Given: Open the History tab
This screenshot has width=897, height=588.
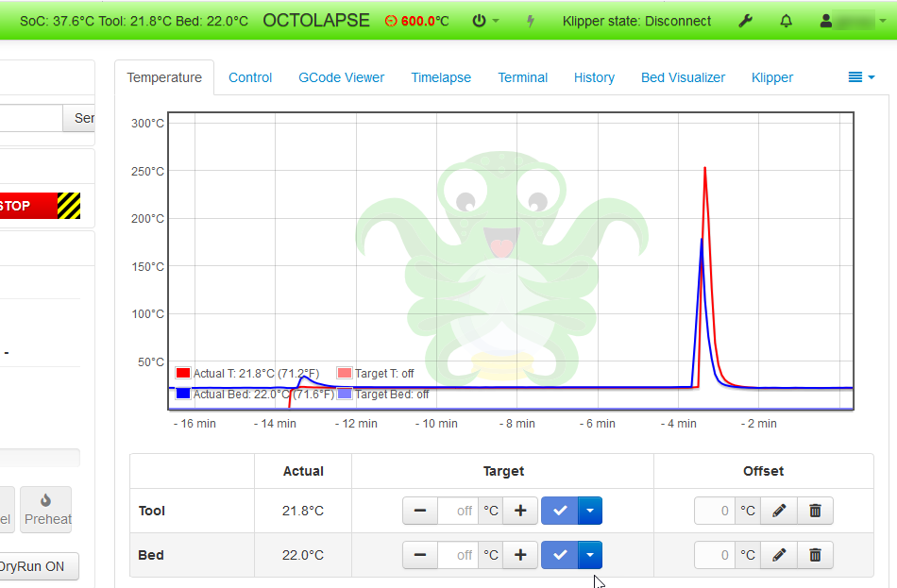Looking at the screenshot, I should click(x=594, y=77).
